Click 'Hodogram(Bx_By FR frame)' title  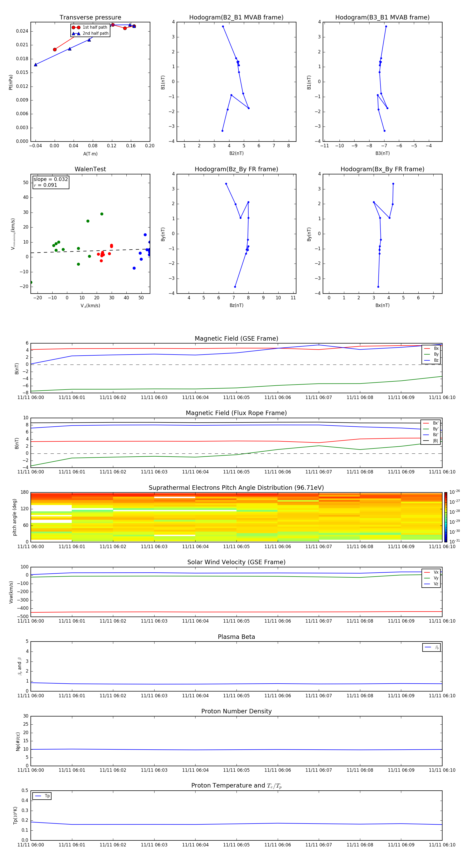(382, 169)
